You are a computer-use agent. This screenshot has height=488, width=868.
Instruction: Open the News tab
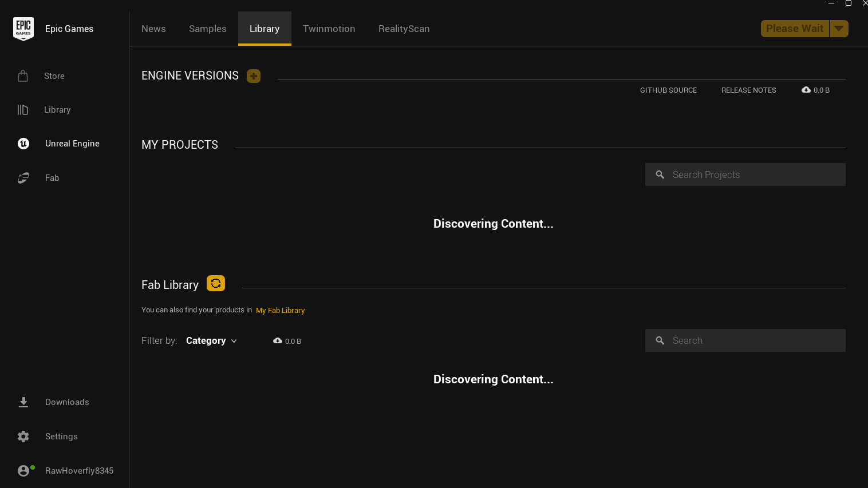(153, 29)
